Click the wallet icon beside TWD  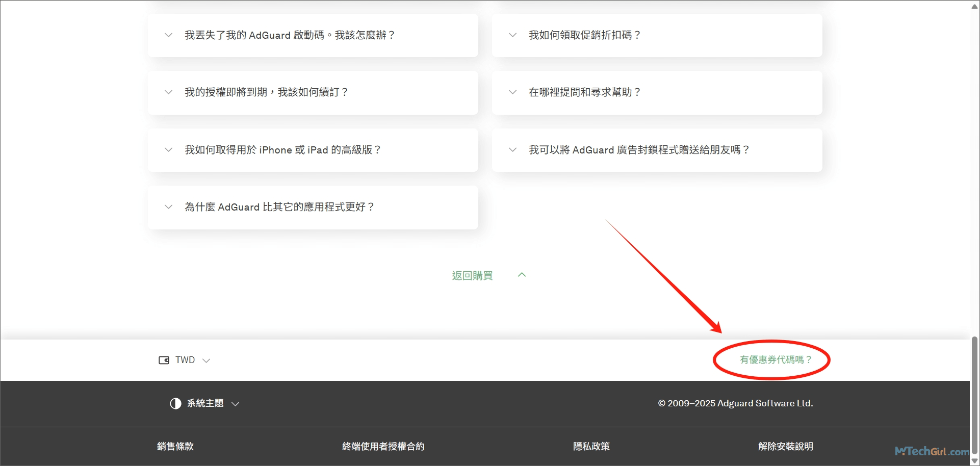pos(164,360)
